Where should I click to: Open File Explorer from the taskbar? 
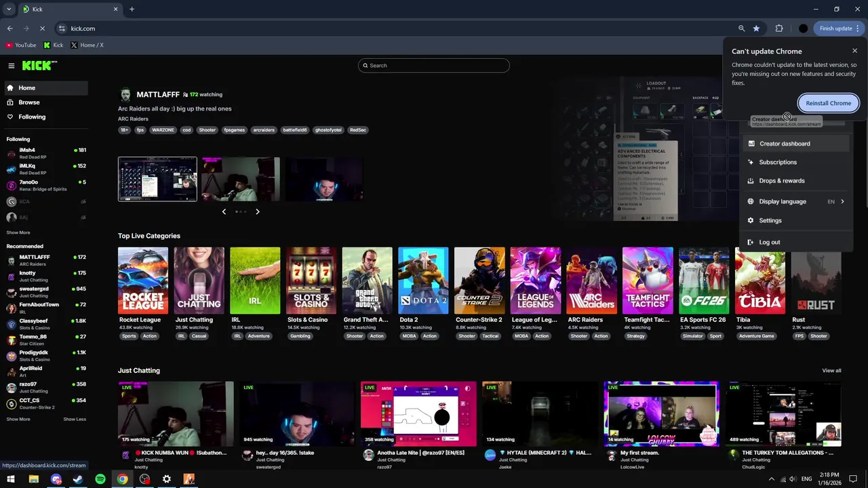(x=33, y=479)
